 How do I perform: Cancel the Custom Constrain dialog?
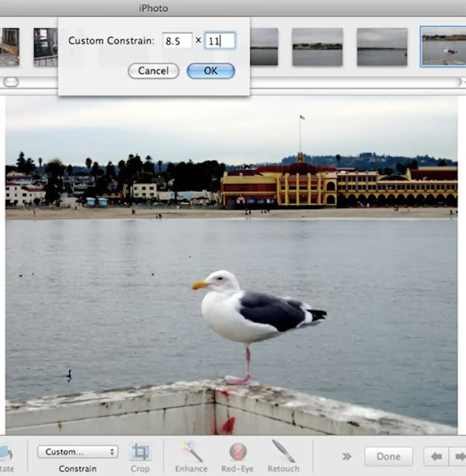(x=153, y=71)
